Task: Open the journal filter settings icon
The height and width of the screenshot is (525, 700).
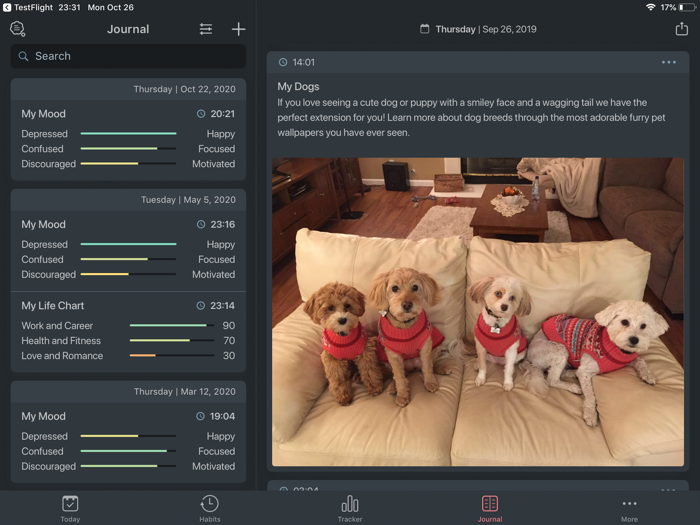Action: coord(206,29)
